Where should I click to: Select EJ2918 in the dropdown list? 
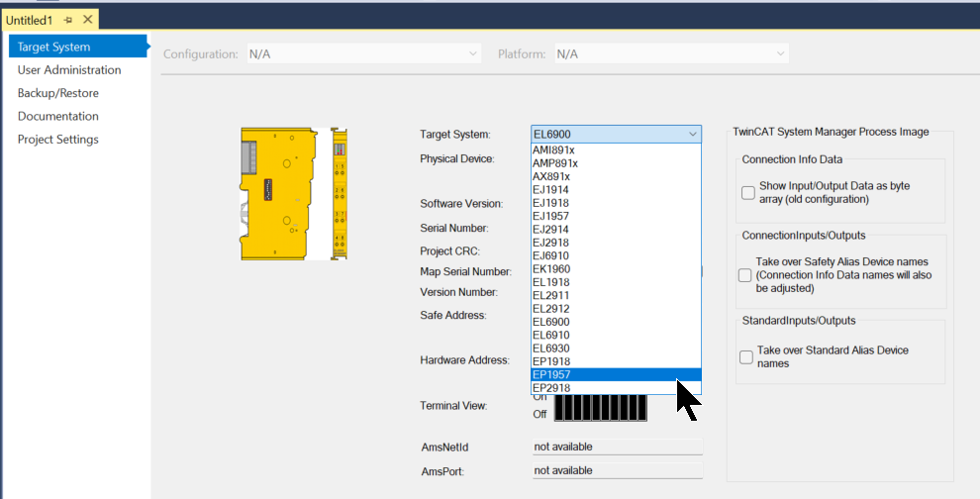click(616, 242)
